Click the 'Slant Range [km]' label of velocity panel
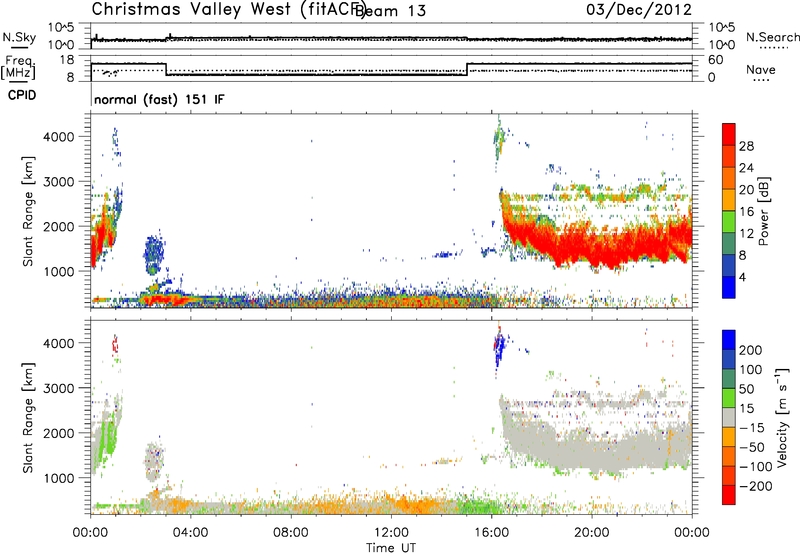The height and width of the screenshot is (554, 800). (28, 417)
